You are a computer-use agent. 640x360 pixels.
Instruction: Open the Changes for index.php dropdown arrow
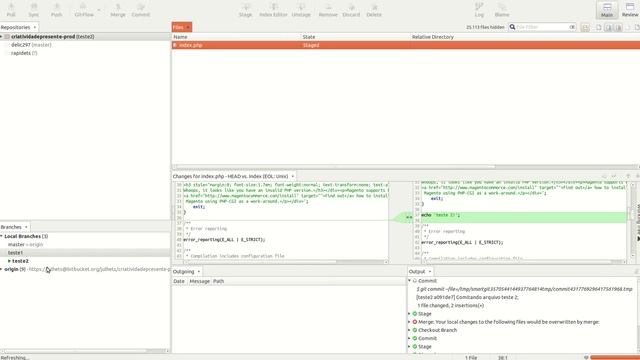(x=292, y=176)
